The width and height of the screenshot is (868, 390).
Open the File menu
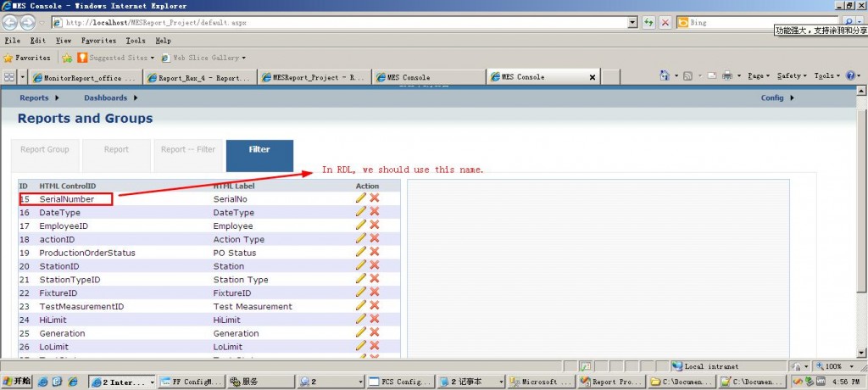12,41
